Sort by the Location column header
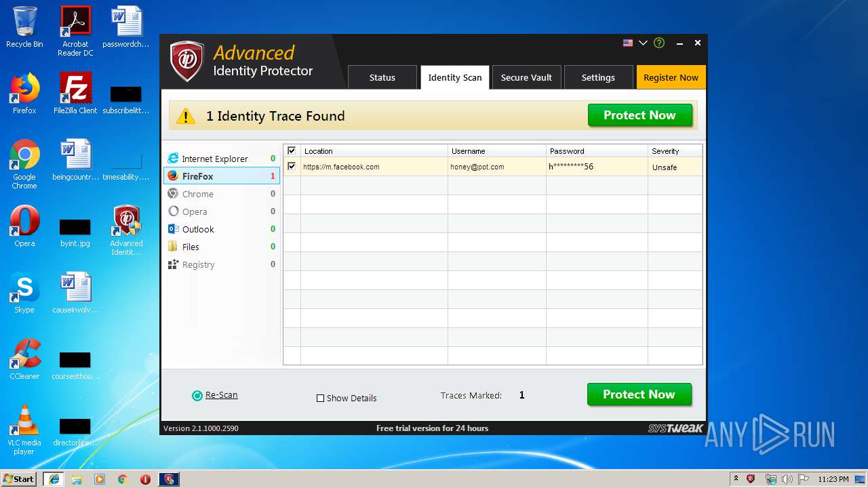Viewport: 868px width, 488px height. point(374,151)
